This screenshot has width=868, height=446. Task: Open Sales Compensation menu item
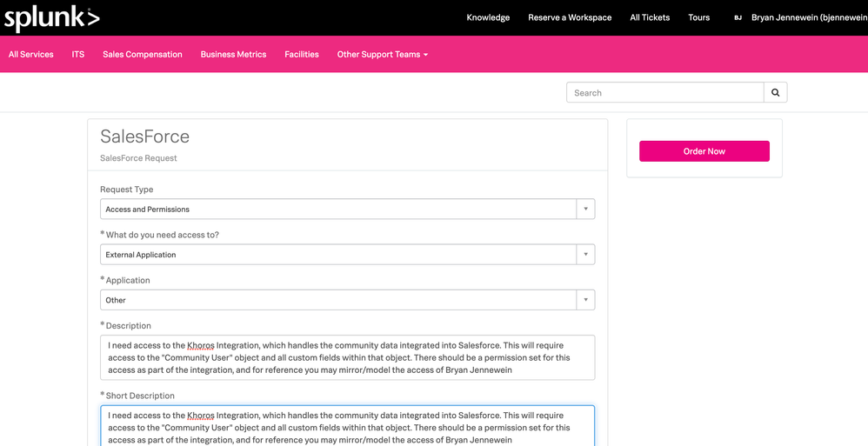[143, 54]
